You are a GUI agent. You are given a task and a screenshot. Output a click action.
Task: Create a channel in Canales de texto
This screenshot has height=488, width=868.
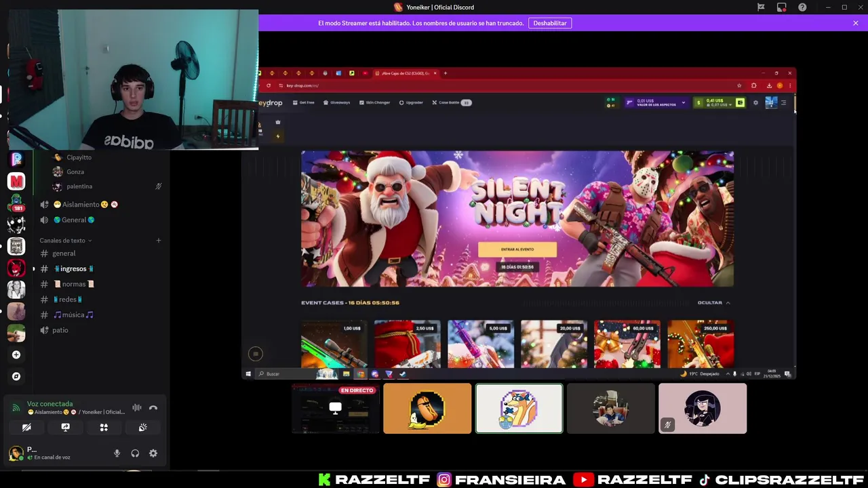point(159,241)
